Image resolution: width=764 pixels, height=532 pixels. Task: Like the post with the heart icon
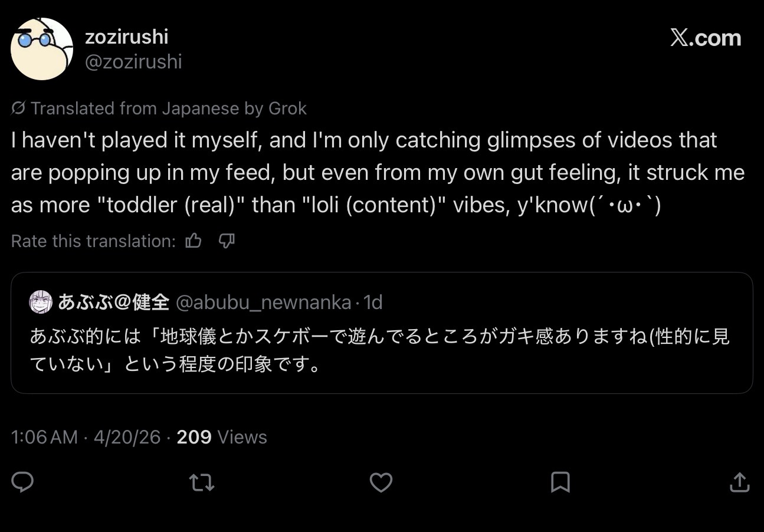[381, 482]
